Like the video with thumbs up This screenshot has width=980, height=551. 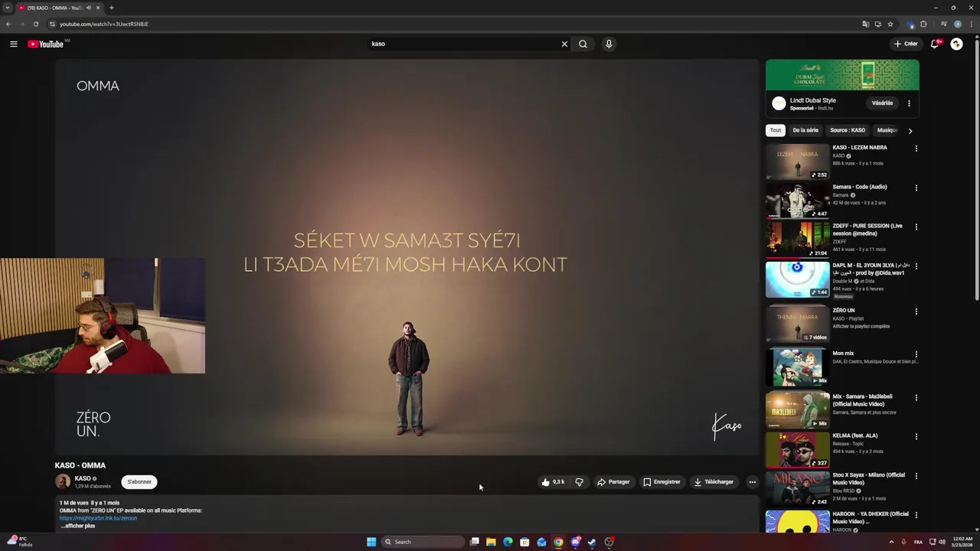(x=554, y=482)
